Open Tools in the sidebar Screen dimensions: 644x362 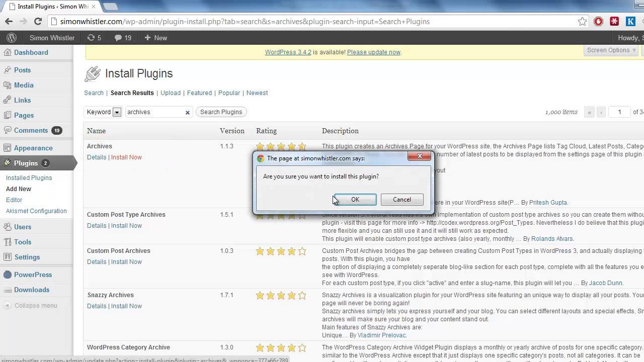(x=23, y=242)
